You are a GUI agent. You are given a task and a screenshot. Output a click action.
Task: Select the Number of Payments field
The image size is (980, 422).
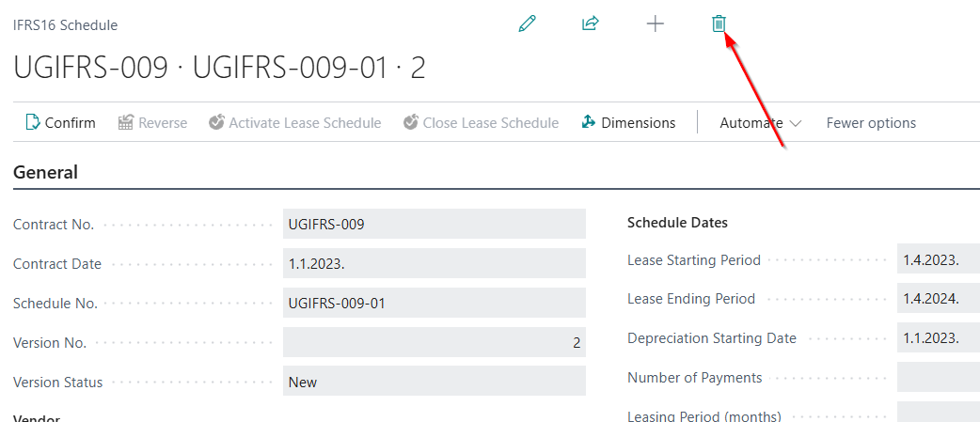point(938,377)
